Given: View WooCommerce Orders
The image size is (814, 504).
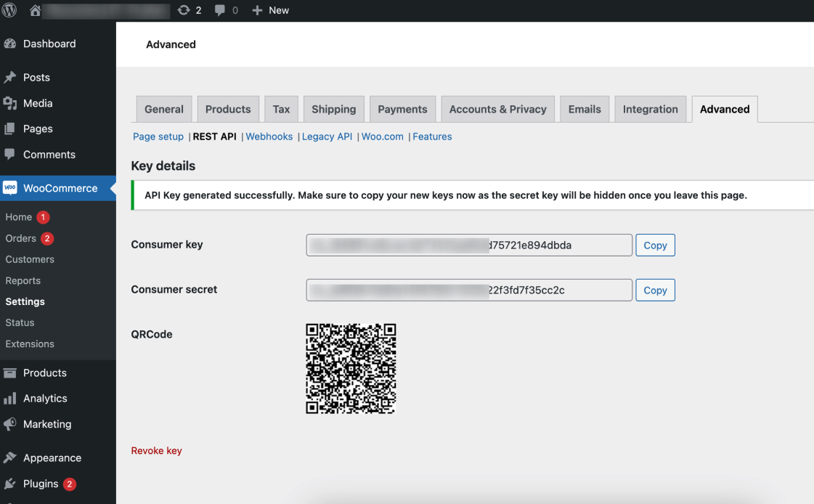Looking at the screenshot, I should (21, 238).
